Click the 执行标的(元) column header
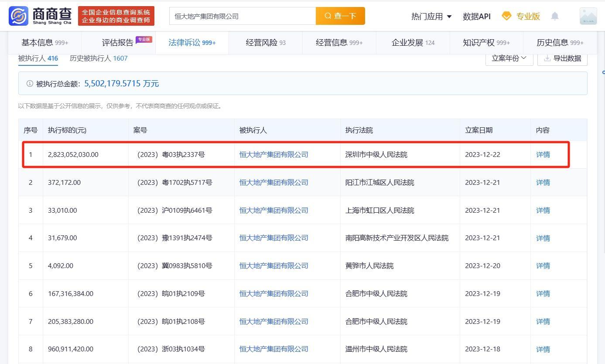The image size is (605, 364). pos(67,130)
